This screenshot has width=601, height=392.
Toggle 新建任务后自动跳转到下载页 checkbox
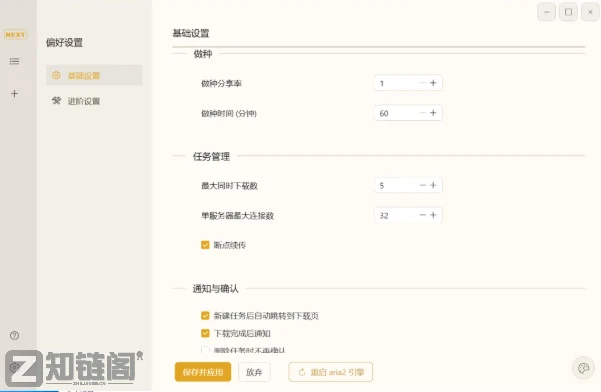pyautogui.click(x=205, y=315)
